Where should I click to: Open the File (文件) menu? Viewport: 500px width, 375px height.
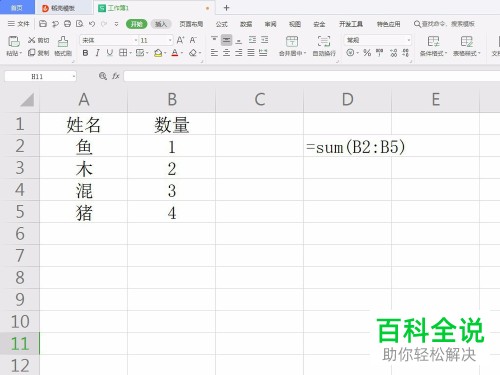point(19,24)
